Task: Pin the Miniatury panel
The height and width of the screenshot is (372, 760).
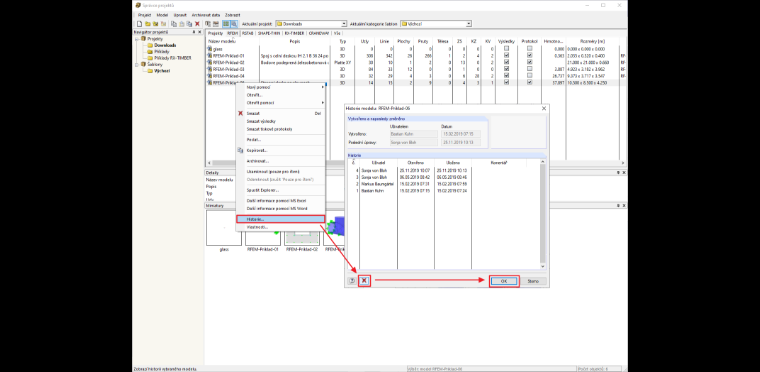Action: [x=618, y=206]
